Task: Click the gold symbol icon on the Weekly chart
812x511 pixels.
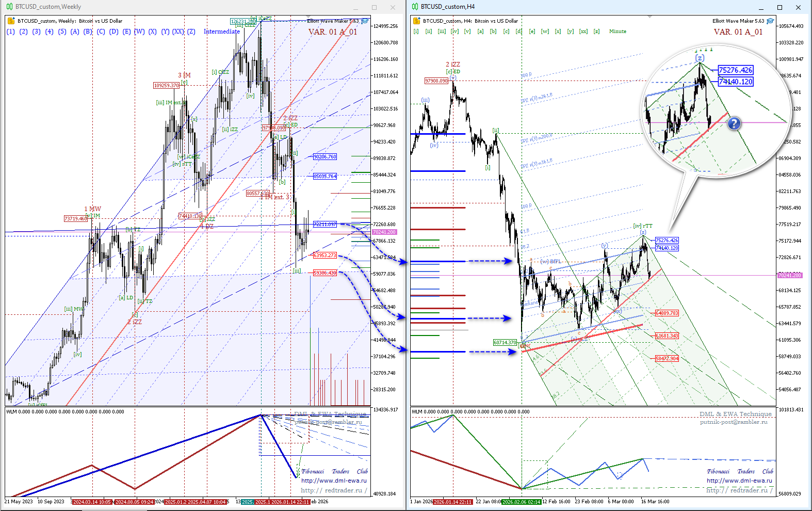Action: pos(11,21)
